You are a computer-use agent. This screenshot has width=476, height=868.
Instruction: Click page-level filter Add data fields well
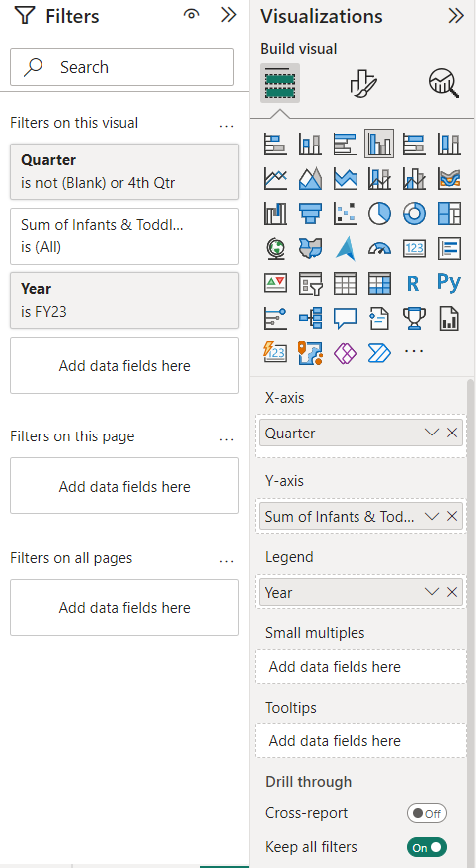pyautogui.click(x=124, y=486)
